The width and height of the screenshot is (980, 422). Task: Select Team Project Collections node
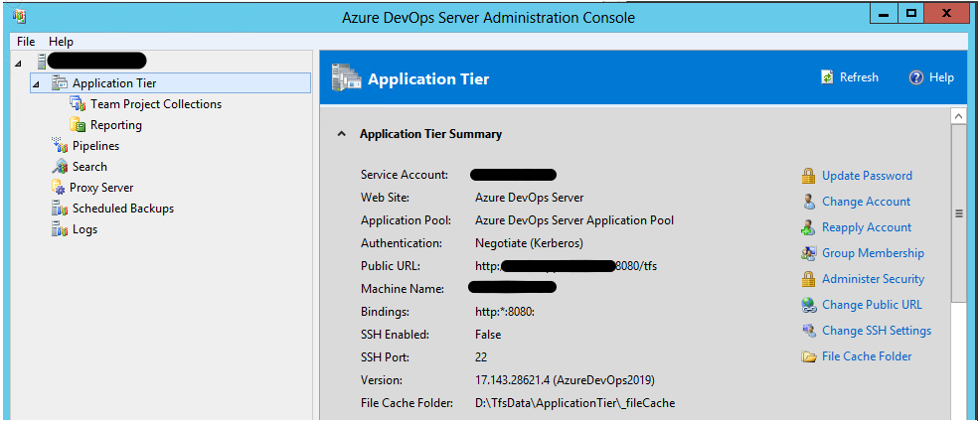(x=156, y=104)
